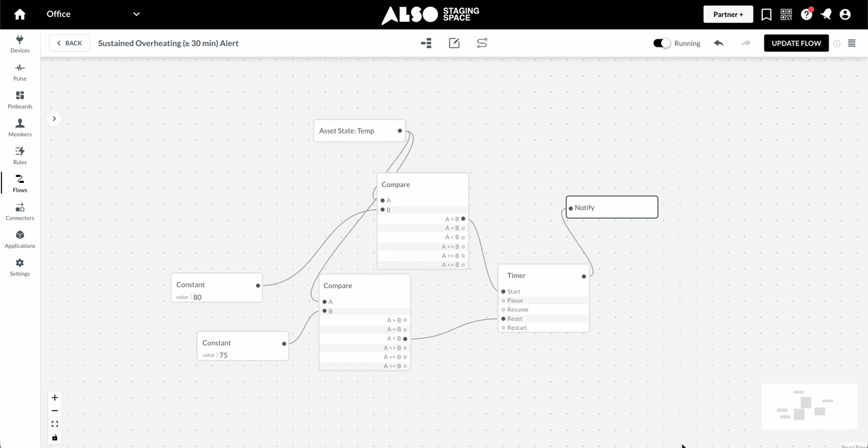Open the flow edit note icon

point(454,43)
